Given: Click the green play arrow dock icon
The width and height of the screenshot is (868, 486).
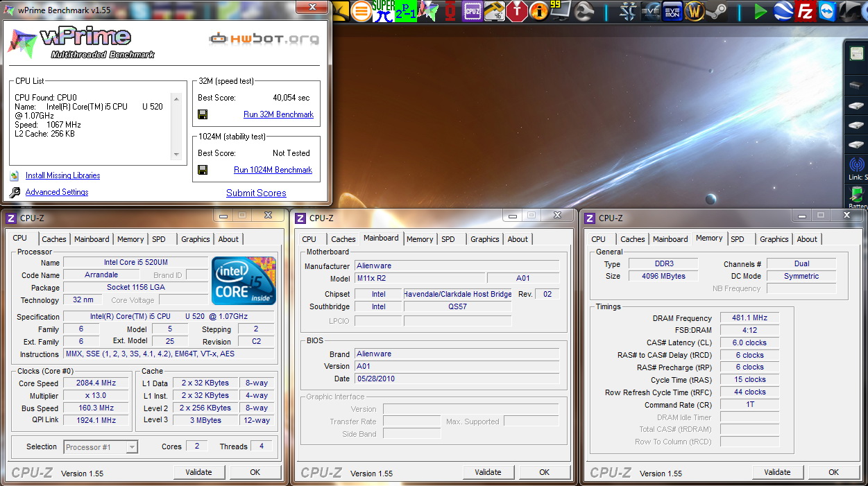Looking at the screenshot, I should tap(761, 12).
